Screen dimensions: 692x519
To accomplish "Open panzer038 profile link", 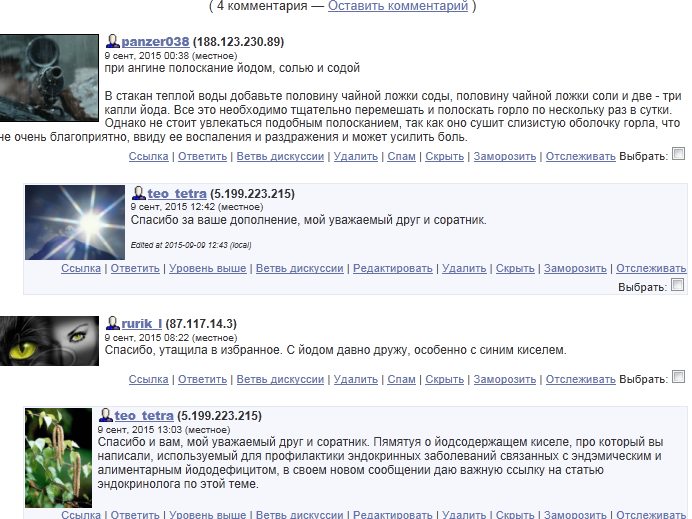I will [155, 41].
